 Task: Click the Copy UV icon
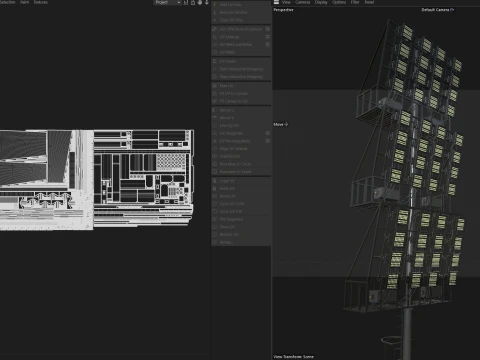pos(215,181)
